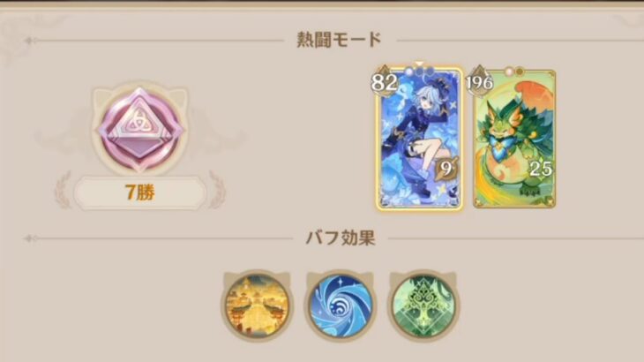The image size is (644, 362).
Task: Click the 196 badge on the green card
Action: click(x=479, y=82)
